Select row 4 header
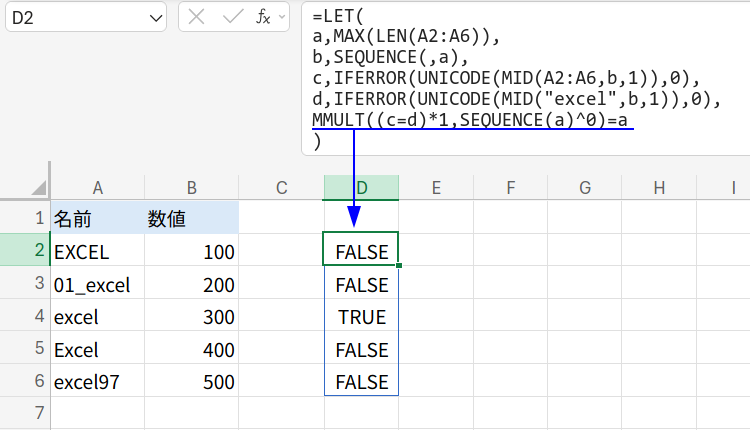Screen dimensions: 750x430 point(25,315)
